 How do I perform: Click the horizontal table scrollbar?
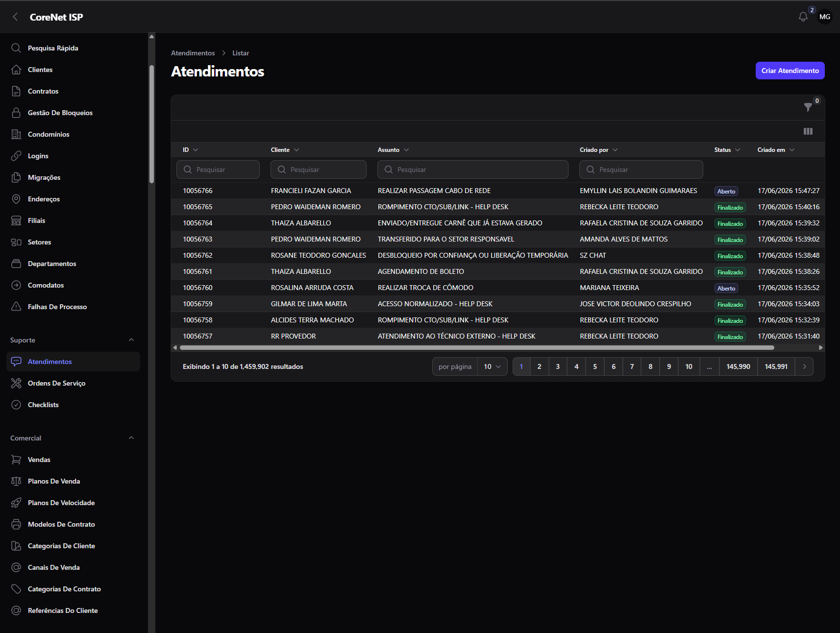(x=477, y=348)
